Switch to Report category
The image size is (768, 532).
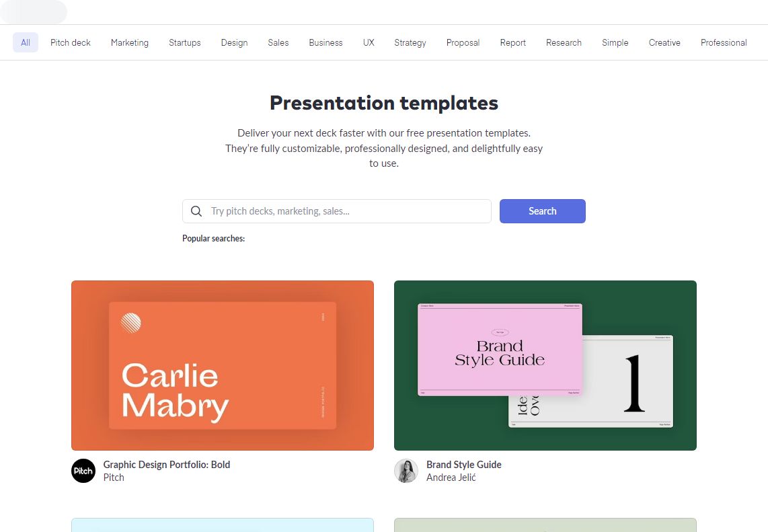[513, 42]
